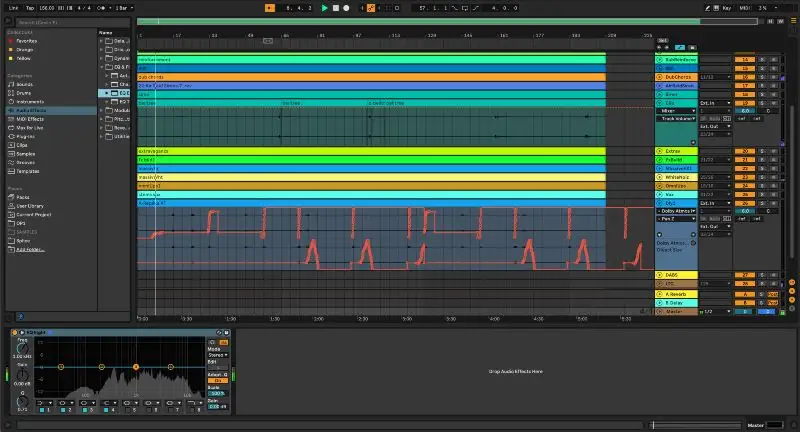This screenshot has height=432, width=800.
Task: Click the arrangement Record button
Action: (x=346, y=7)
